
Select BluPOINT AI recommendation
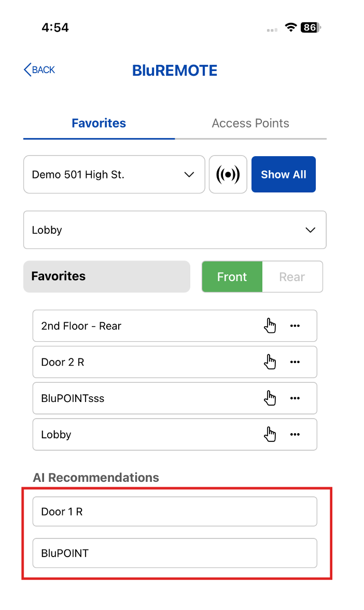[175, 553]
